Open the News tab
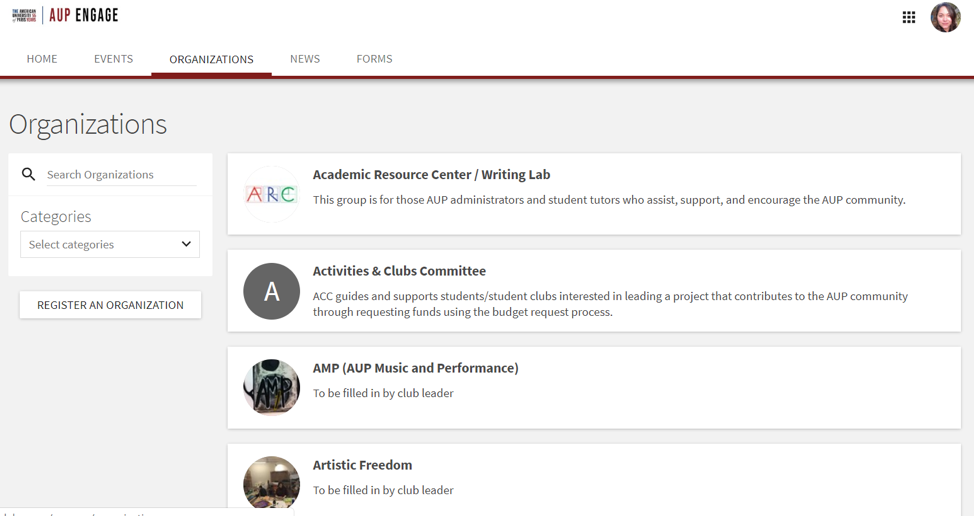 (305, 59)
